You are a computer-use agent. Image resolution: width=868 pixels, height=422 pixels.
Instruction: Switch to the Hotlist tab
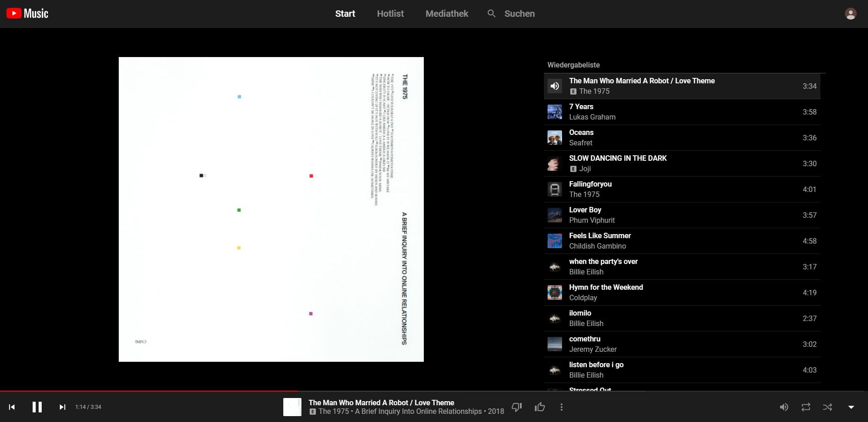click(x=390, y=14)
